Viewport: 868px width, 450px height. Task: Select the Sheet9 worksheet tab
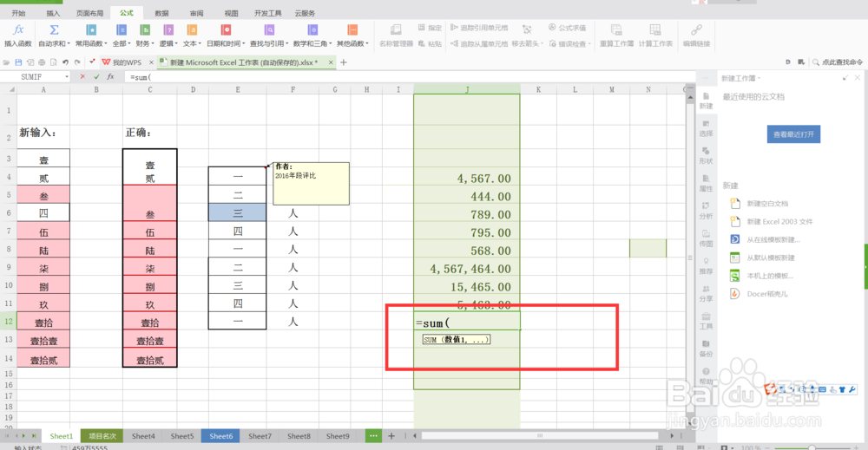pos(338,435)
